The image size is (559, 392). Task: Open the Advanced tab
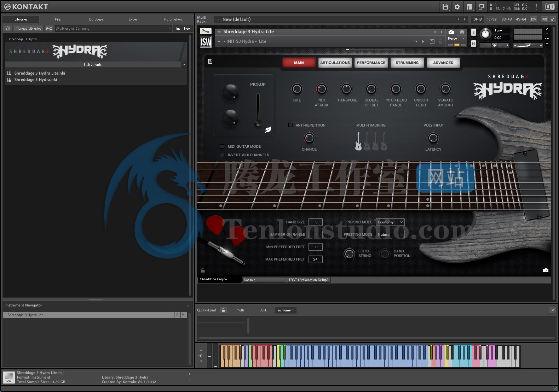tap(443, 63)
